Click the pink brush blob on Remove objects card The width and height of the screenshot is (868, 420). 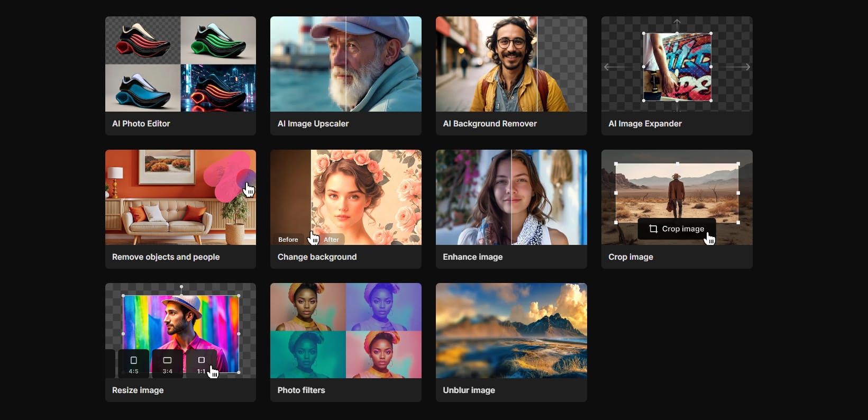coord(228,177)
